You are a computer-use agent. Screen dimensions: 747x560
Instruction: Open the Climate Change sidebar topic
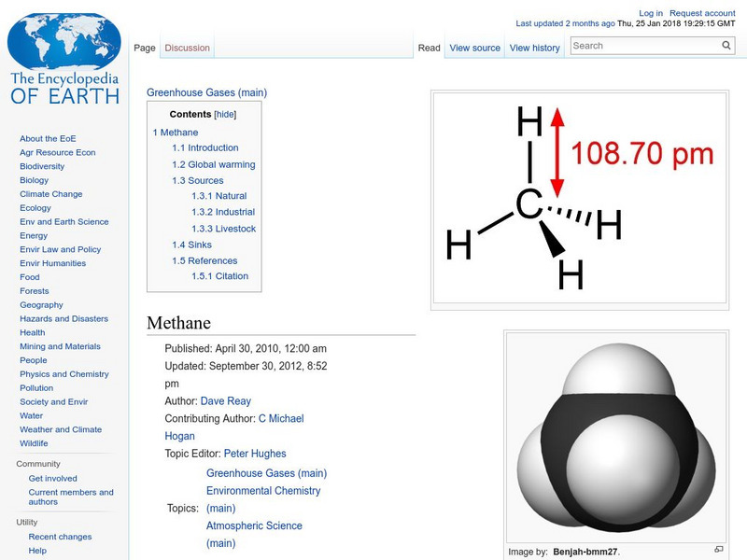(50, 194)
